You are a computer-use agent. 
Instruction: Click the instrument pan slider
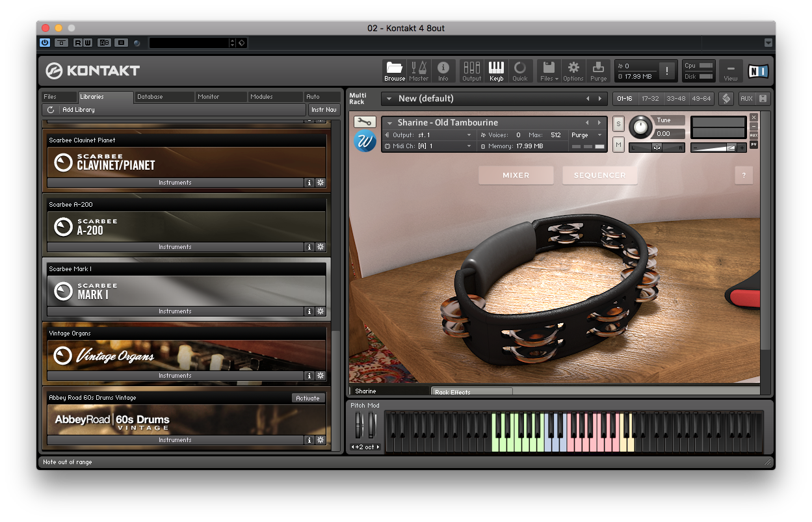click(x=657, y=148)
